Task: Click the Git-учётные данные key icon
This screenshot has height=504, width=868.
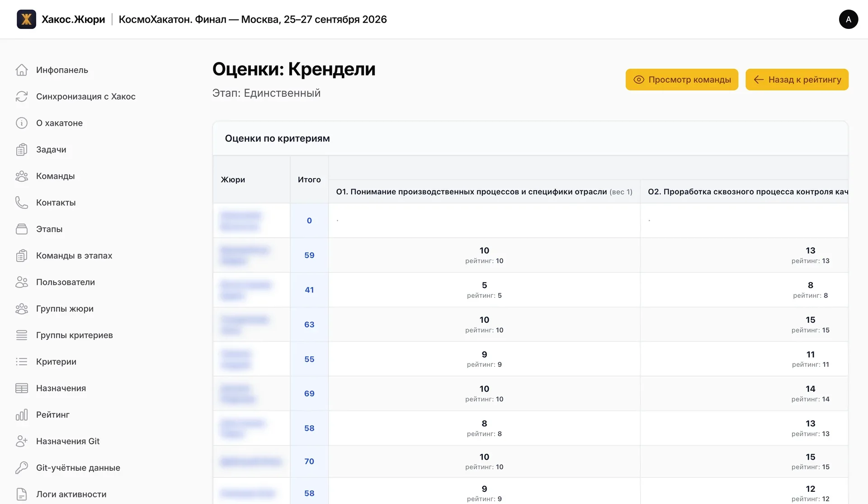Action: (22, 468)
